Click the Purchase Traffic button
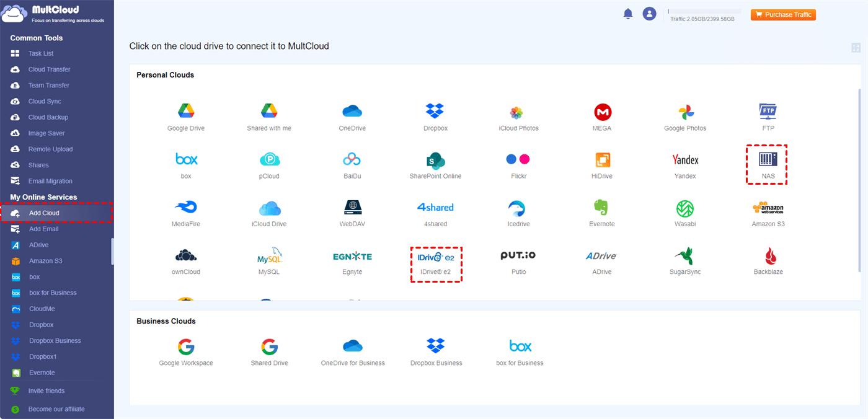This screenshot has height=419, width=868. pos(783,15)
